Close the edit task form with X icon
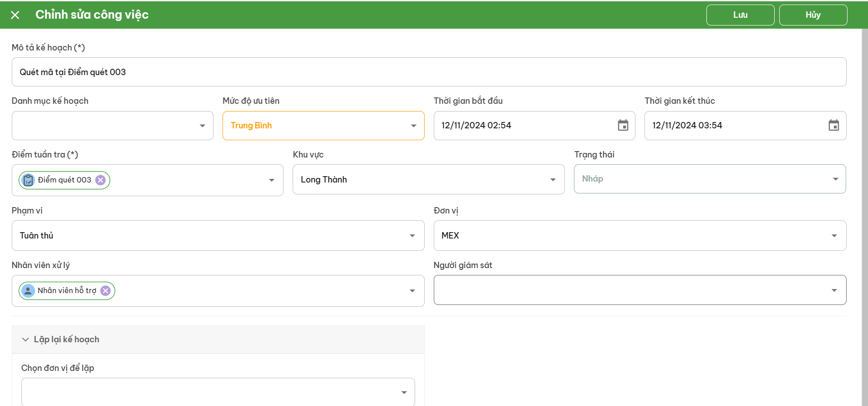 [15, 15]
